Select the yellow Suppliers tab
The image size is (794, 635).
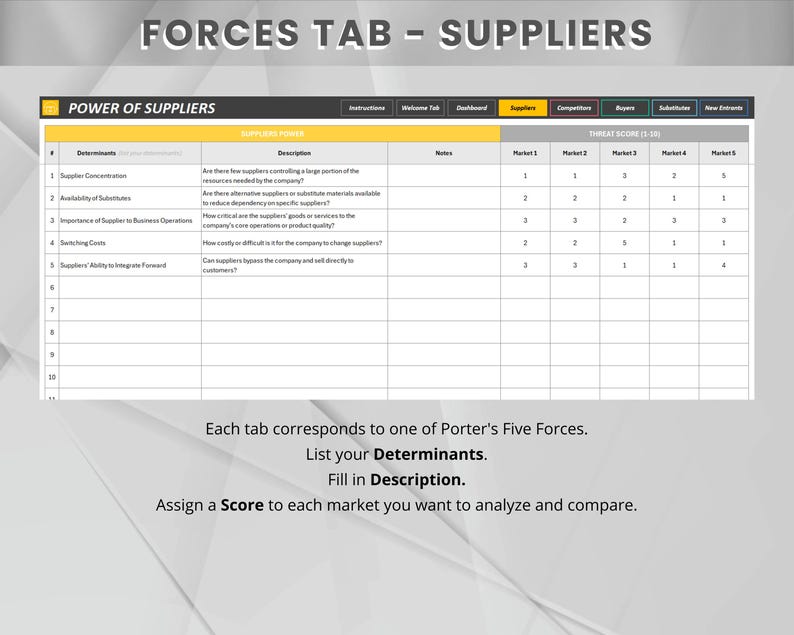(x=523, y=108)
